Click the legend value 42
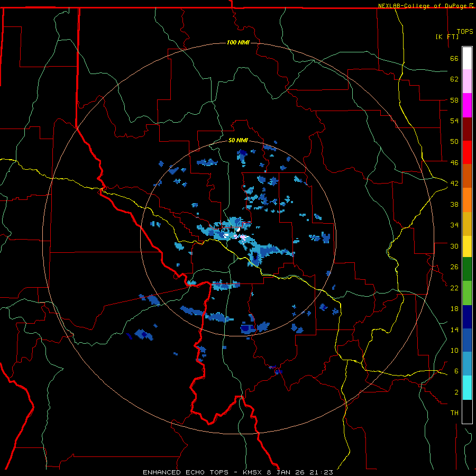476x476 pixels. click(454, 184)
